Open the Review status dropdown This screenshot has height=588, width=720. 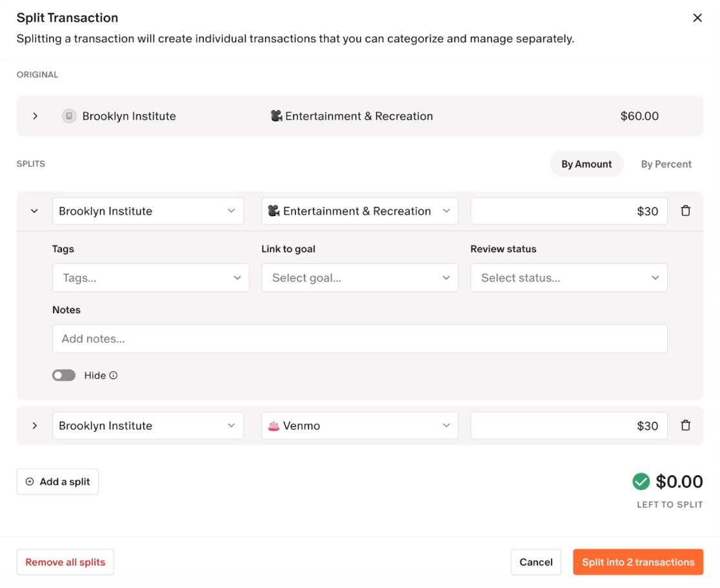[x=568, y=278]
